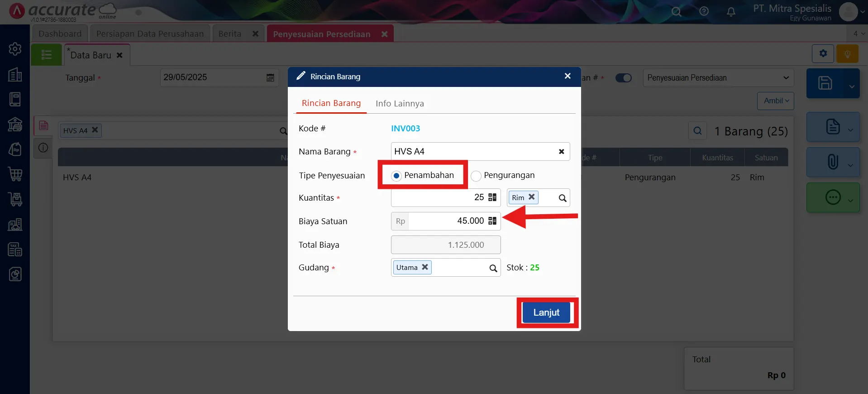Switch to the Info Lainnya tab
The width and height of the screenshot is (868, 394).
400,104
